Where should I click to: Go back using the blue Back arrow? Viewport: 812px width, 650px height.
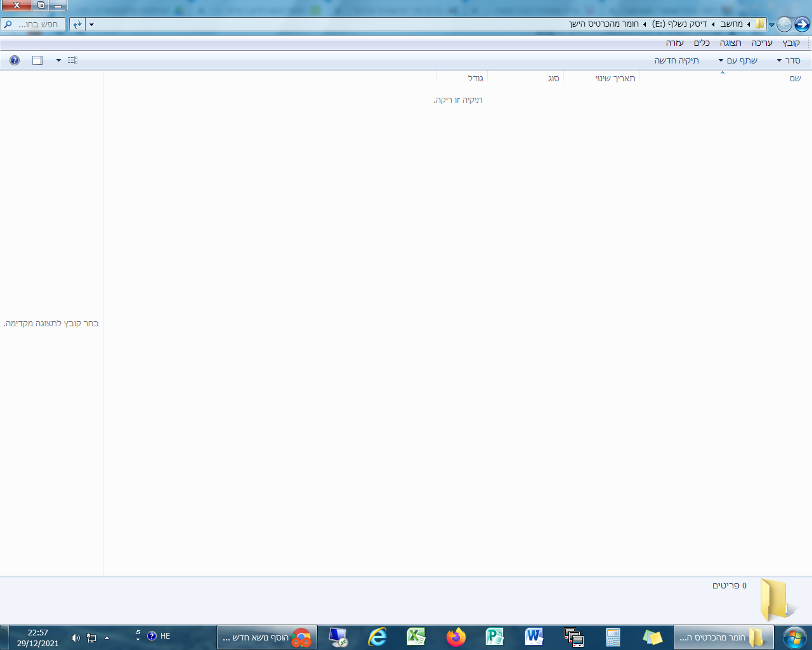click(802, 24)
